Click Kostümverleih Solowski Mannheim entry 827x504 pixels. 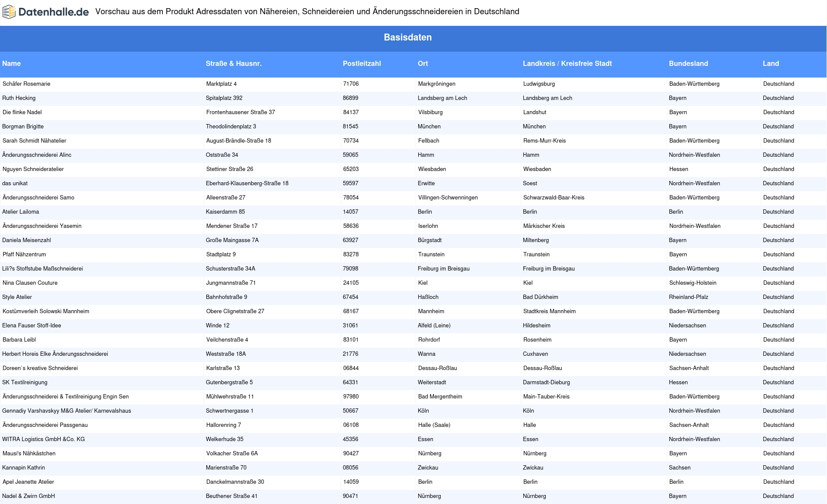pyautogui.click(x=46, y=311)
